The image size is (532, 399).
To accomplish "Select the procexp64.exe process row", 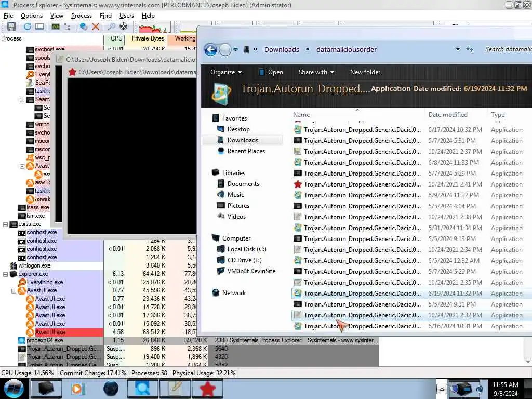I will [189, 340].
